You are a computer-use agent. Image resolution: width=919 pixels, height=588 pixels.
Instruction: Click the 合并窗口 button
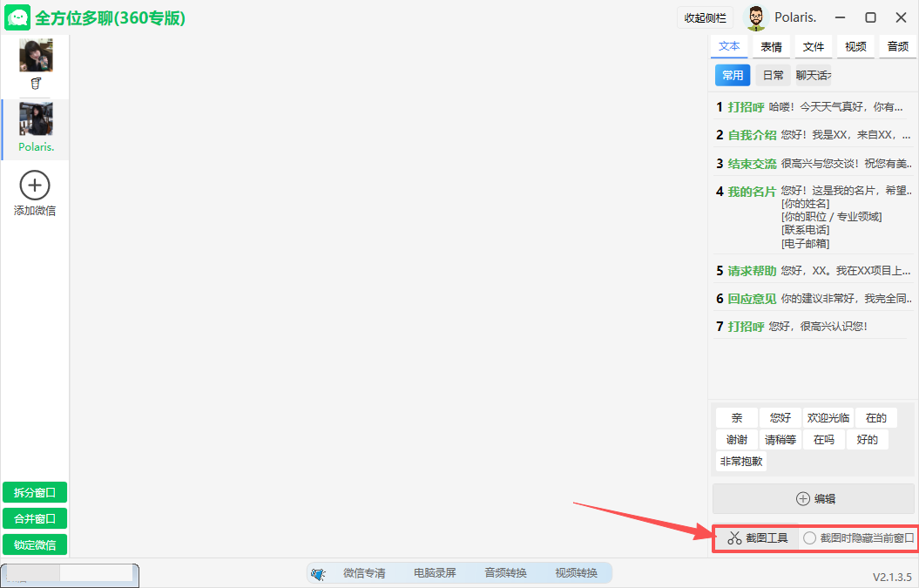35,519
